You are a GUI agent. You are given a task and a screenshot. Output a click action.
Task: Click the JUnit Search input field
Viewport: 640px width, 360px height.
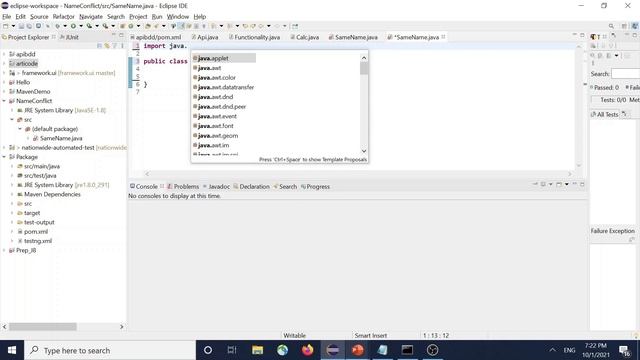[625, 74]
